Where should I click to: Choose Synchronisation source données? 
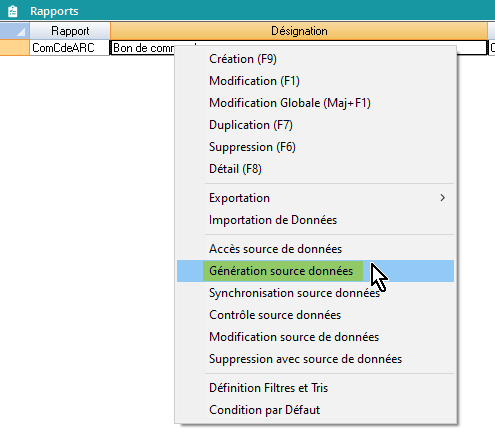(x=315, y=293)
